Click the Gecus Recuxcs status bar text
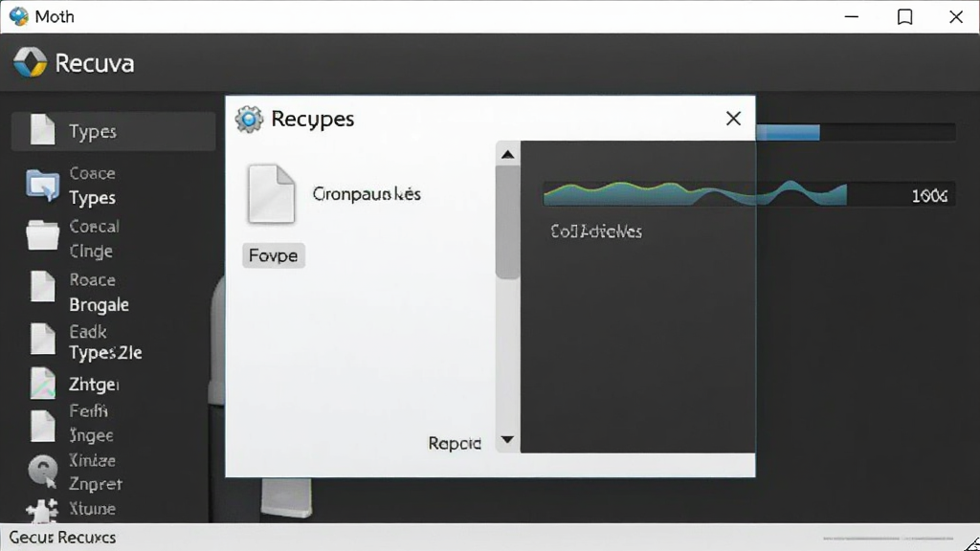 62,538
